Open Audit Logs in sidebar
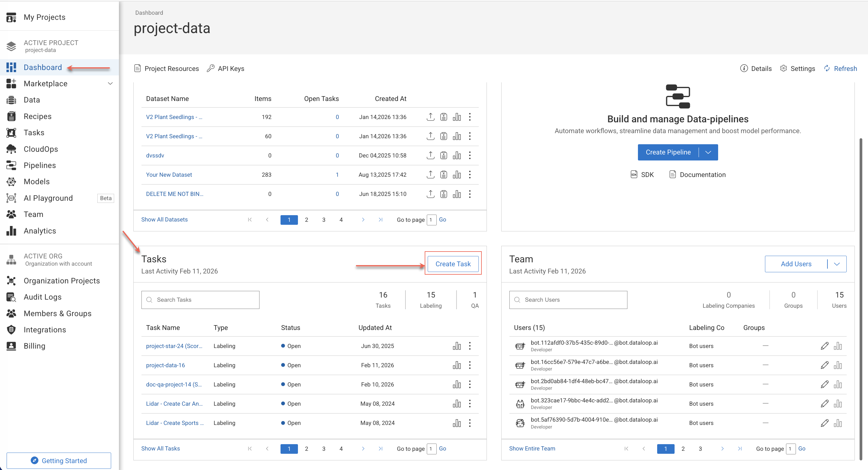The height and width of the screenshot is (470, 868). tap(59, 297)
